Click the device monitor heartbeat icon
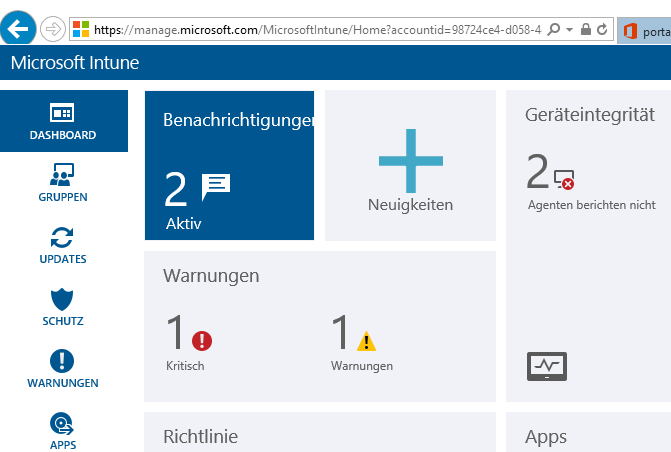The width and height of the screenshot is (671, 452). (x=547, y=366)
